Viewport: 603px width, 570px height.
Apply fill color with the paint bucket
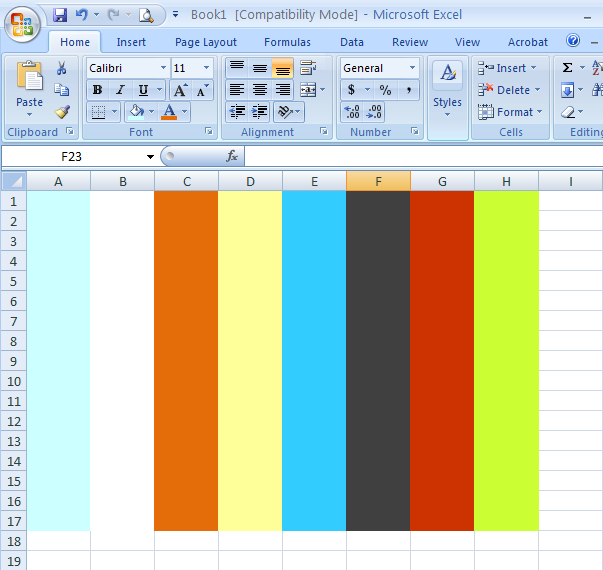(136, 112)
